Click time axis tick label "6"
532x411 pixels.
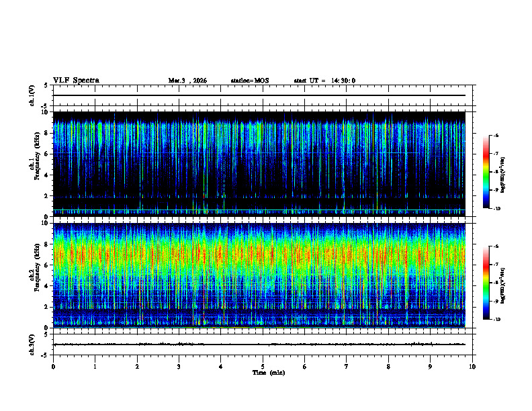click(305, 367)
